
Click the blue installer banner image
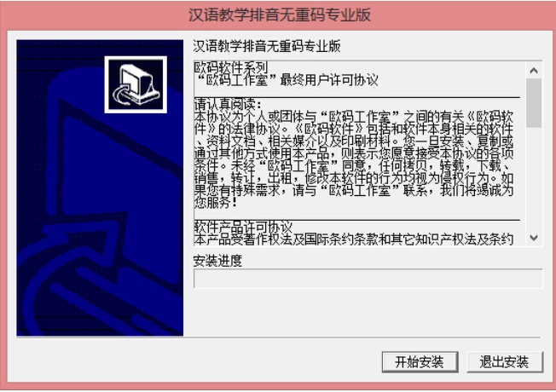(x=100, y=187)
